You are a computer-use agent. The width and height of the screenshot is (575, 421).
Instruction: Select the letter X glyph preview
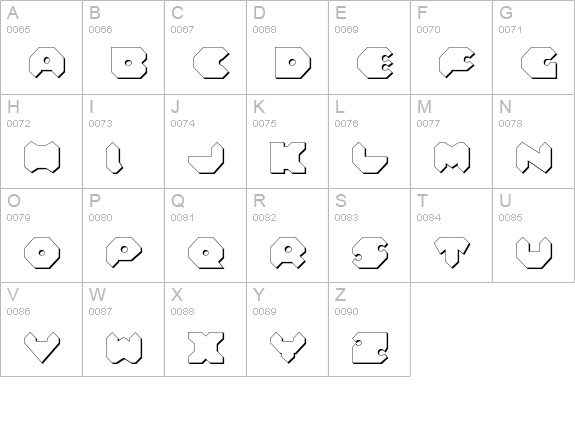coord(206,348)
